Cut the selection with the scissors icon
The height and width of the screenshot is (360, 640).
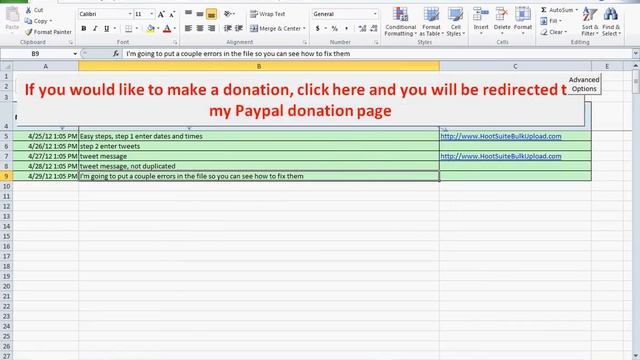[29, 10]
